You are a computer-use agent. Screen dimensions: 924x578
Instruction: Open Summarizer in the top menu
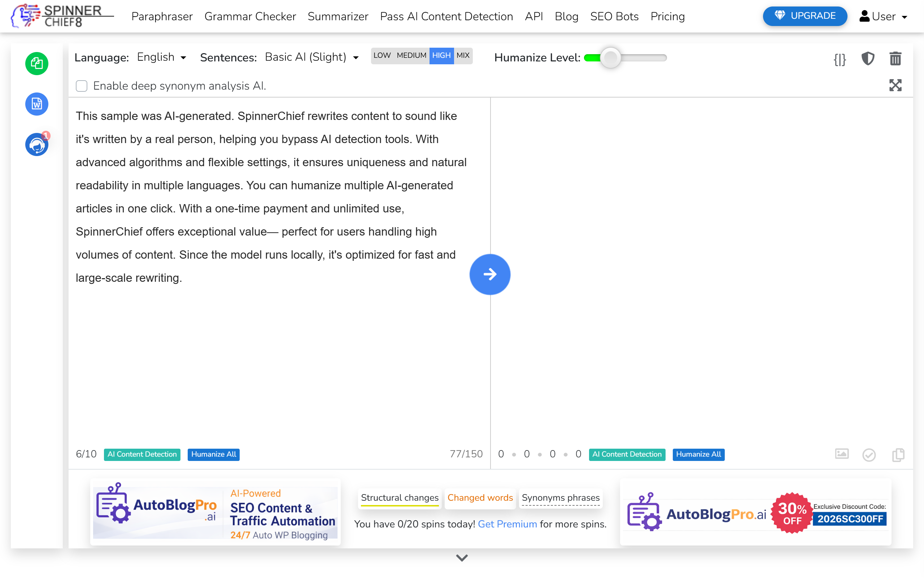click(x=338, y=17)
